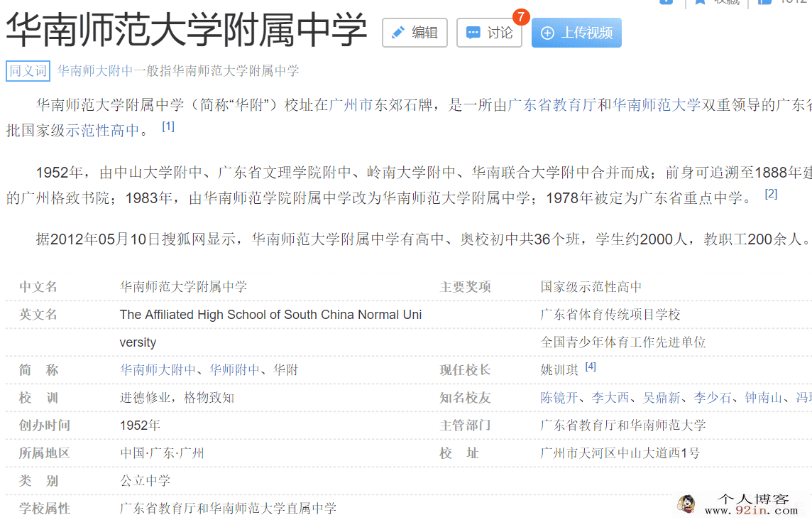Click the 校址 value 广州市天河区中山大道西1号
The height and width of the screenshot is (520, 812).
620,453
